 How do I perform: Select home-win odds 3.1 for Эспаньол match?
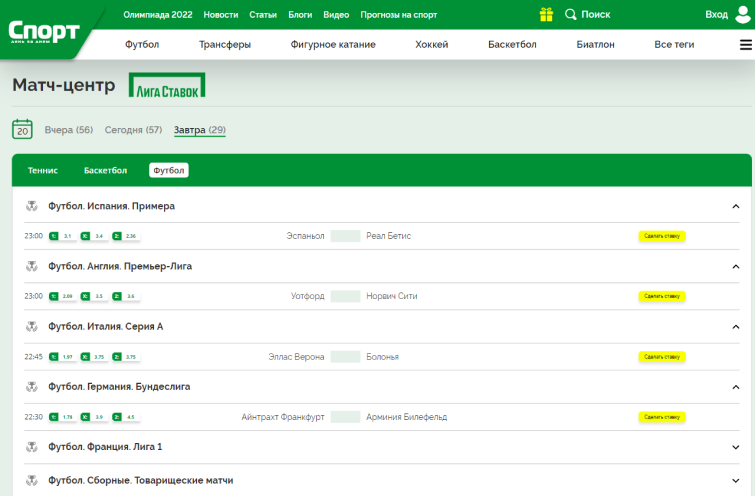pos(62,236)
